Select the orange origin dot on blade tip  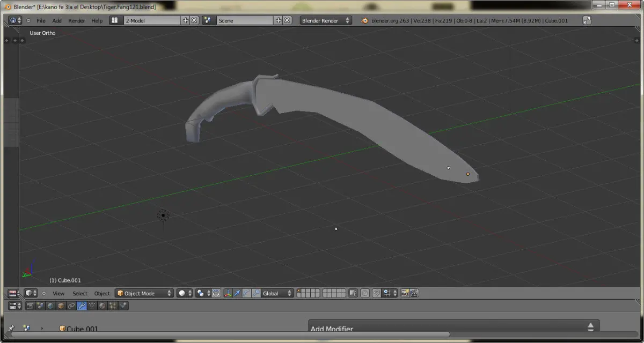(x=468, y=174)
